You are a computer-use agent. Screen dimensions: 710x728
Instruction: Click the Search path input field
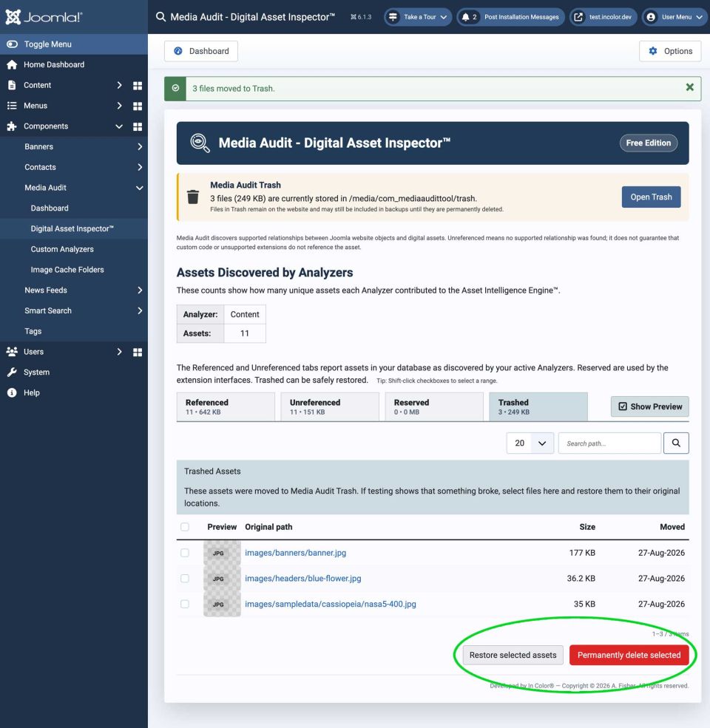click(609, 443)
